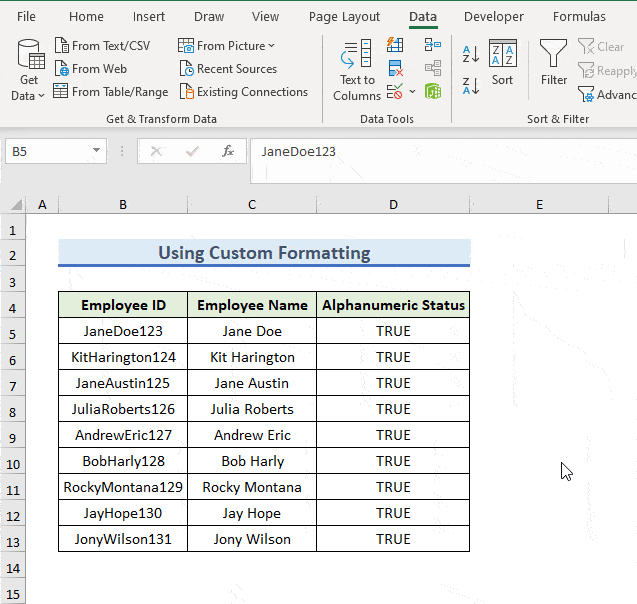
Task: Select the Jay Hope name cell
Action: (252, 513)
